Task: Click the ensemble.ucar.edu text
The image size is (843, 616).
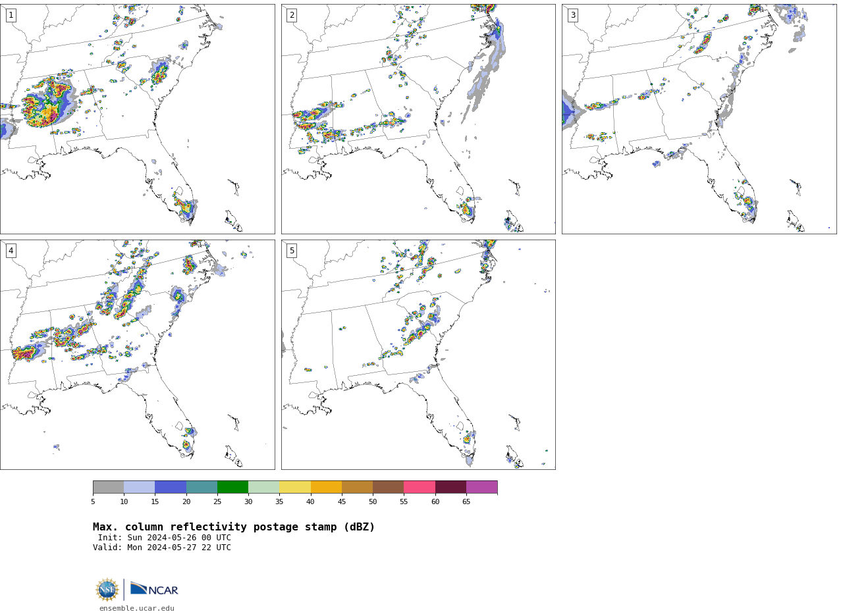Action: tap(137, 609)
